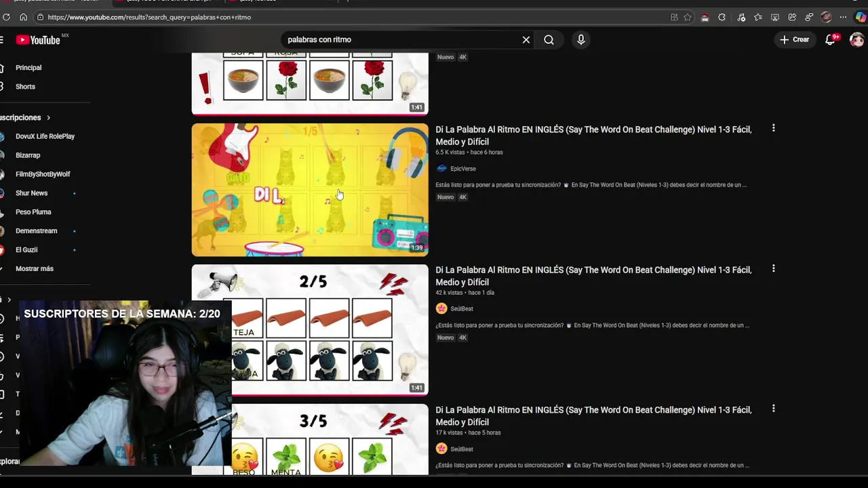This screenshot has height=488, width=868.
Task: Open the DovuX Life RolePlay subscription
Action: pyautogui.click(x=45, y=136)
